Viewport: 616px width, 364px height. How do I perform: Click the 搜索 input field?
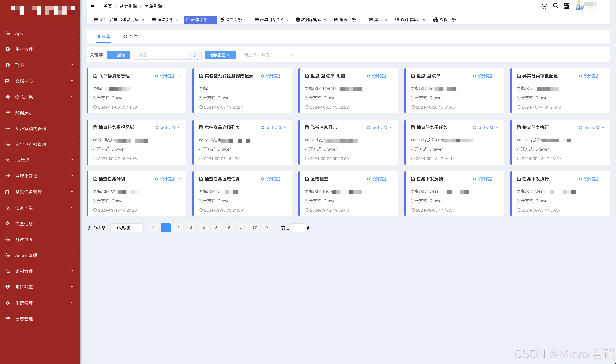point(161,55)
